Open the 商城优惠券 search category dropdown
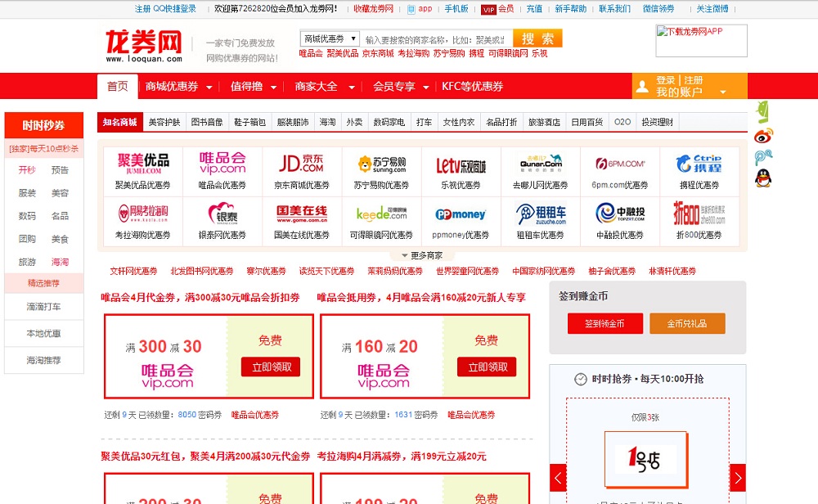The height and width of the screenshot is (504, 818). coord(330,38)
